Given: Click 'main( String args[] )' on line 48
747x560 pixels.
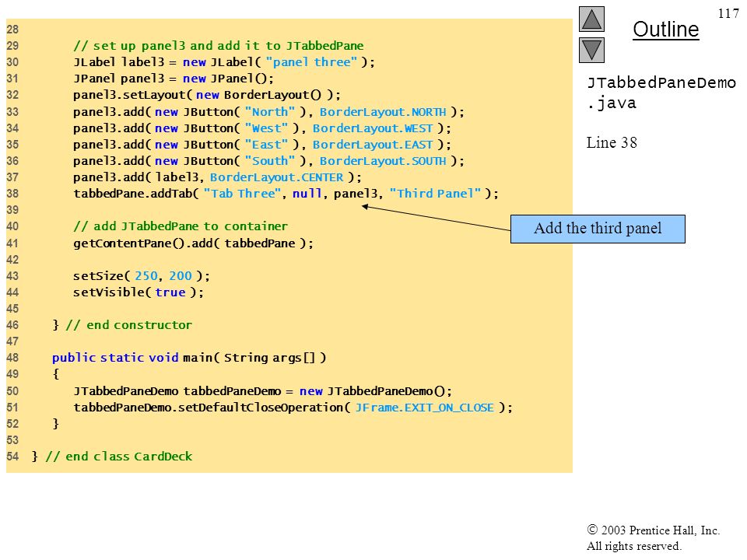Looking at the screenshot, I should pos(254,358).
